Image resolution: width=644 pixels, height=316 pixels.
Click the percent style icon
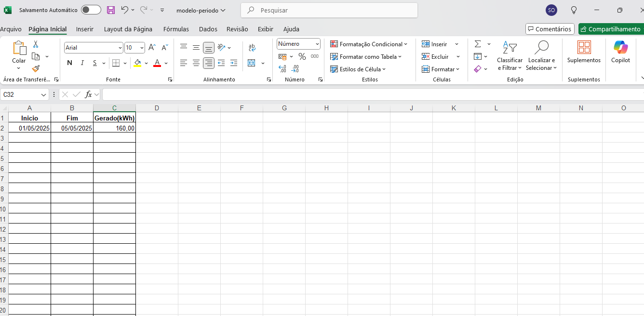click(302, 57)
